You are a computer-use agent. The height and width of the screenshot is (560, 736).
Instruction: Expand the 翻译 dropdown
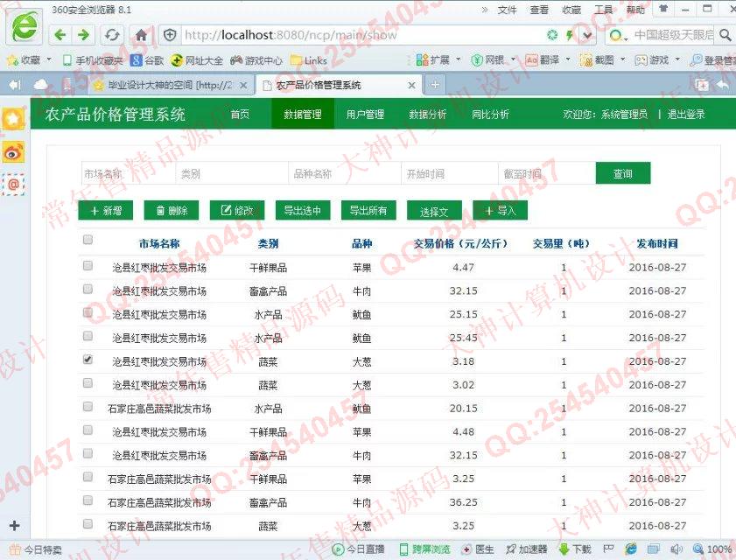(568, 59)
